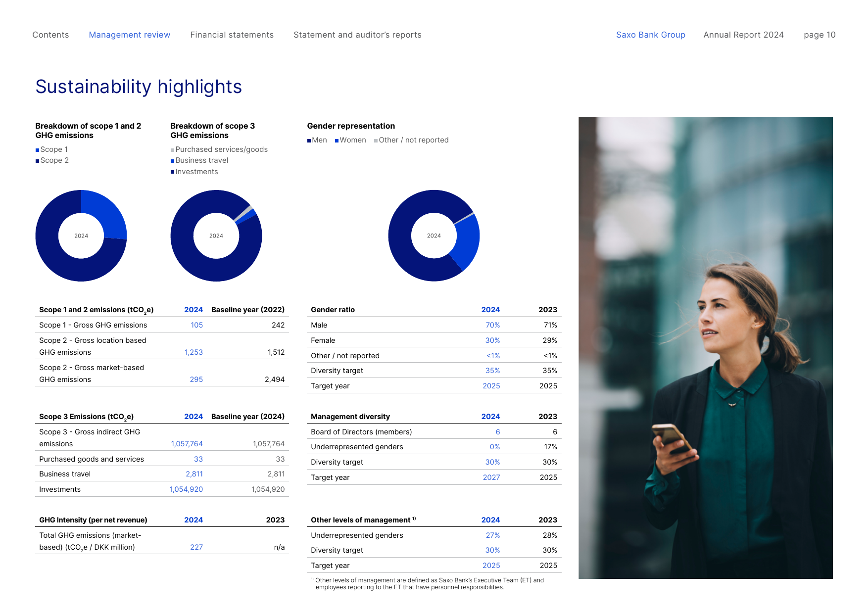This screenshot has height=614, width=868.
Task: Click the Investments legend swatch
Action: (172, 172)
